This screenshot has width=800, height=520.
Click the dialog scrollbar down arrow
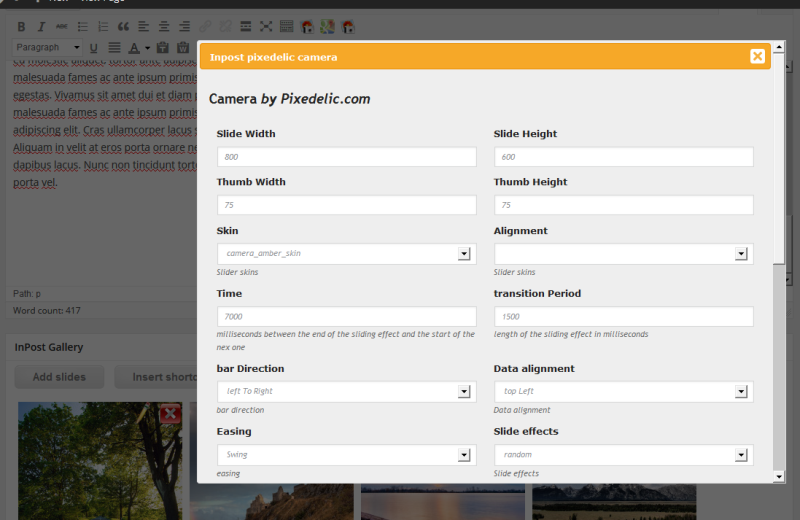pyautogui.click(x=779, y=477)
